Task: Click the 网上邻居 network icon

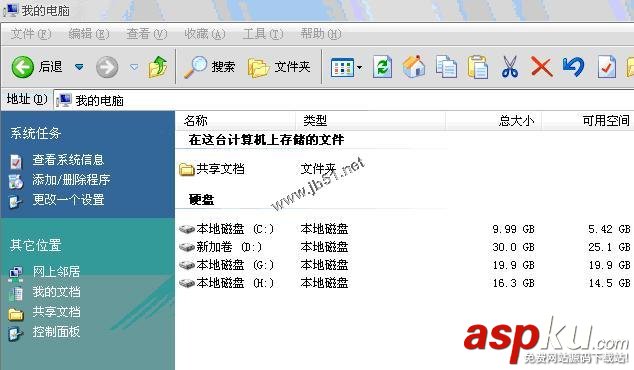Action: click(x=16, y=274)
